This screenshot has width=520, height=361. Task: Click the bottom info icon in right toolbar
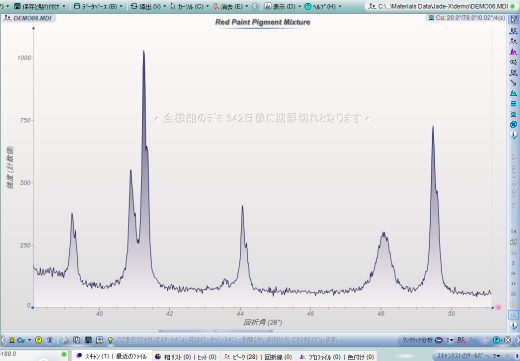point(514,325)
